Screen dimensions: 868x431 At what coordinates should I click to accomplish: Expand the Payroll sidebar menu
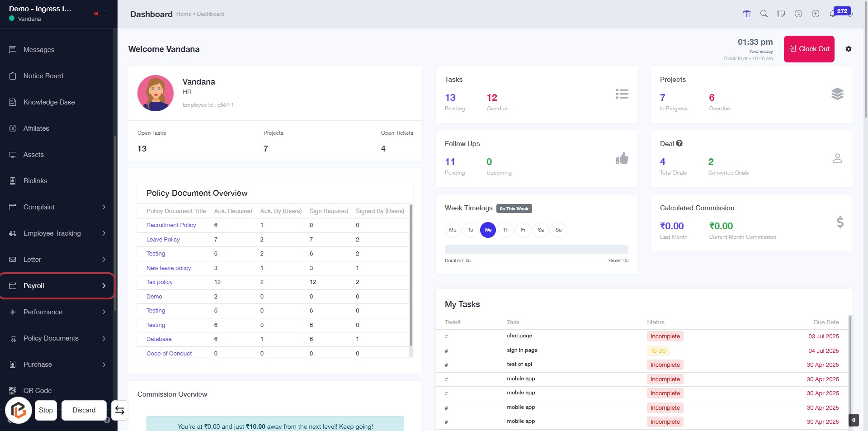pyautogui.click(x=57, y=286)
